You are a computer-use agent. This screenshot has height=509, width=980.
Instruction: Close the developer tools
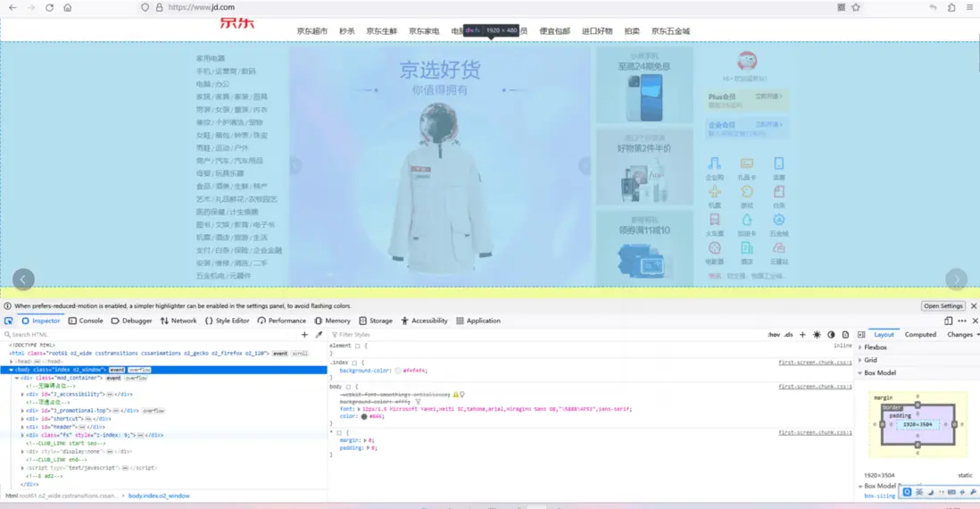[x=975, y=321]
